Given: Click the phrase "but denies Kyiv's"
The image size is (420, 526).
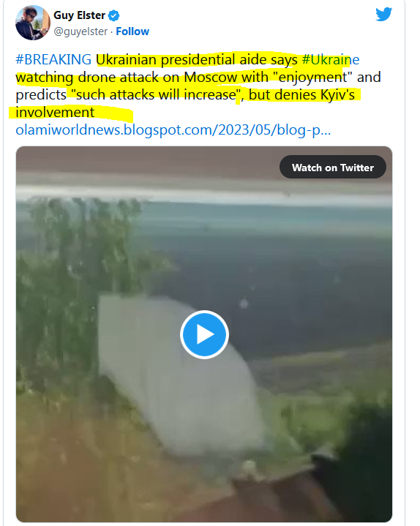Looking at the screenshot, I should pos(301,95).
